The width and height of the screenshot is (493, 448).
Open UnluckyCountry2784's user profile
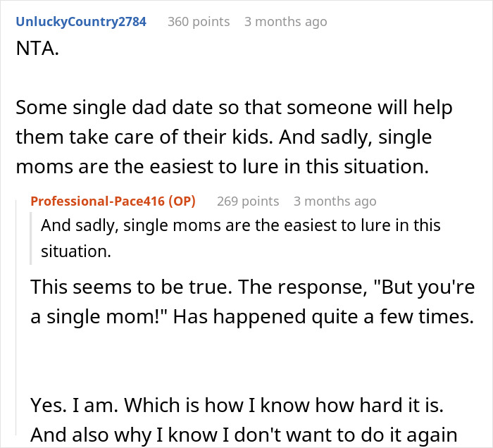coord(80,21)
